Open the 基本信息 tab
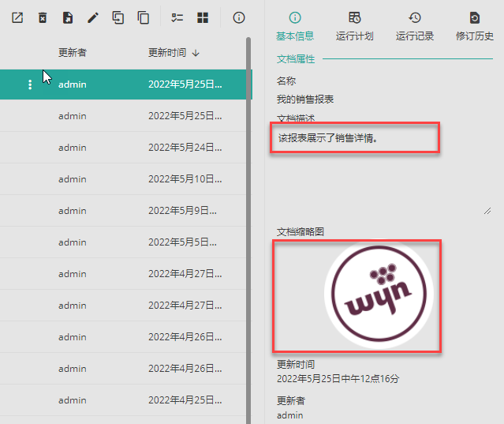The height and width of the screenshot is (424, 504). 295,26
